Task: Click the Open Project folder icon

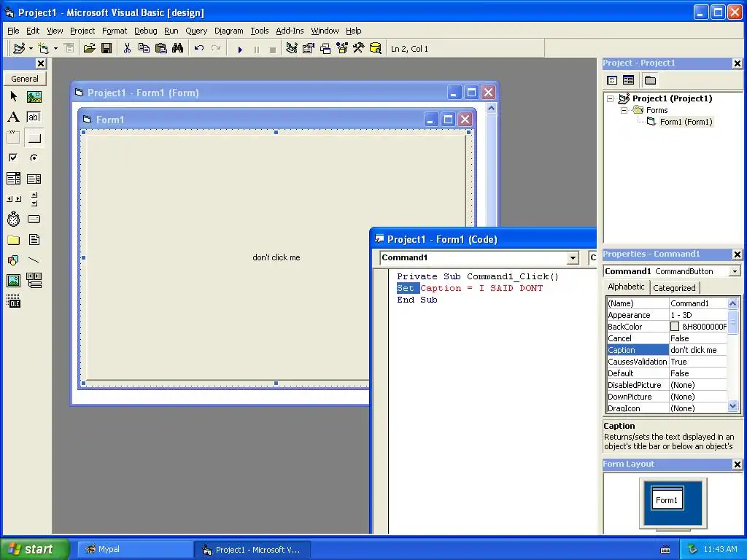Action: (89, 49)
